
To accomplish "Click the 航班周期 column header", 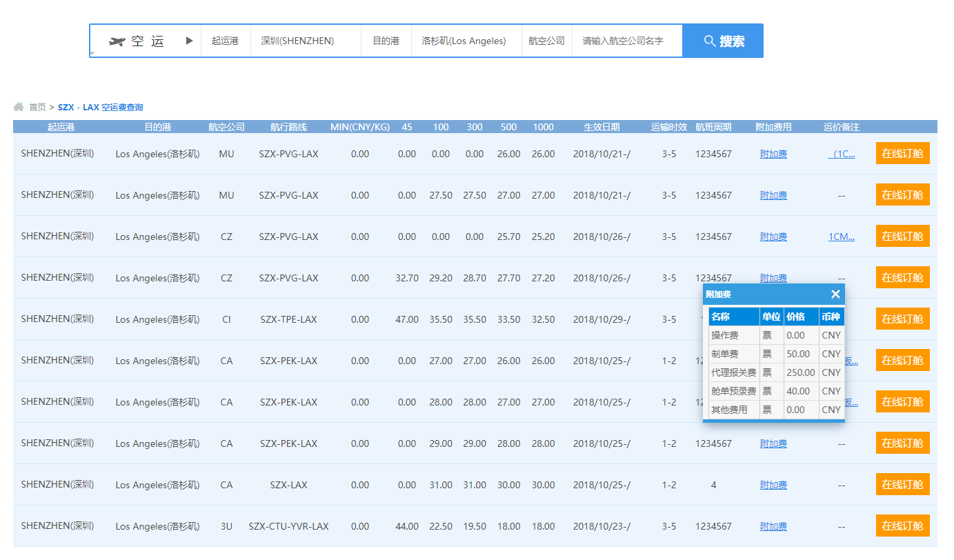I will click(713, 127).
